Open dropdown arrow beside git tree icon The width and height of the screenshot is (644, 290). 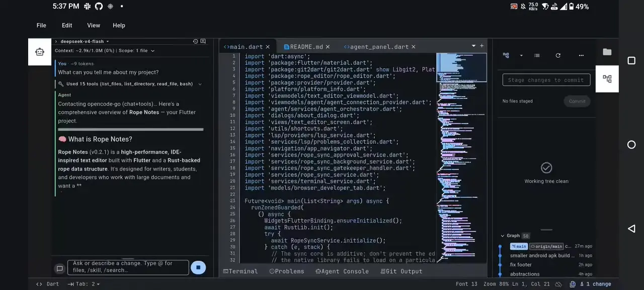point(521,55)
